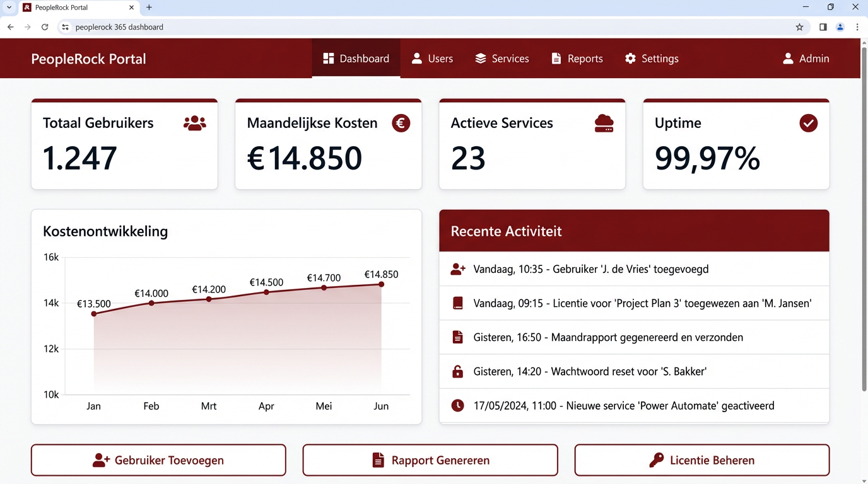Click the checkmark badge on the Uptime card

tap(808, 123)
